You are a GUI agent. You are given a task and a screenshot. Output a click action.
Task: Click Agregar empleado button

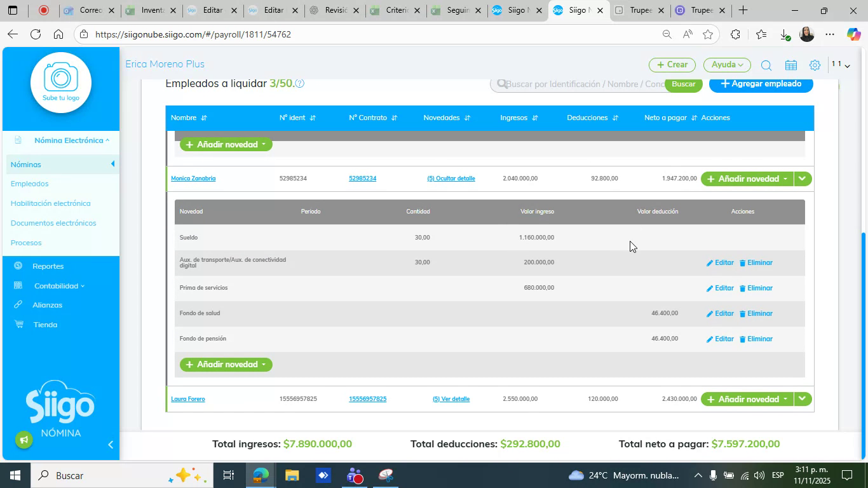point(761,84)
